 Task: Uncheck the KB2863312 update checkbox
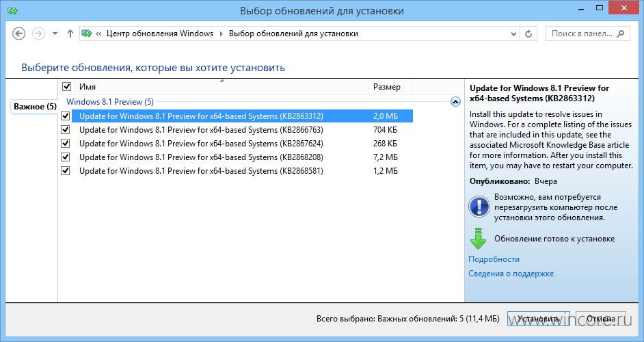(66, 116)
